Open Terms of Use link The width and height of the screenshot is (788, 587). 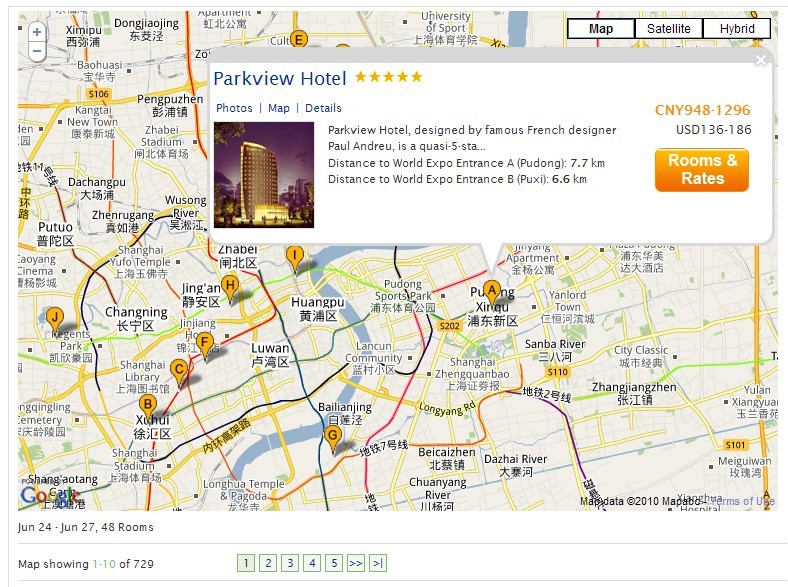coord(743,501)
